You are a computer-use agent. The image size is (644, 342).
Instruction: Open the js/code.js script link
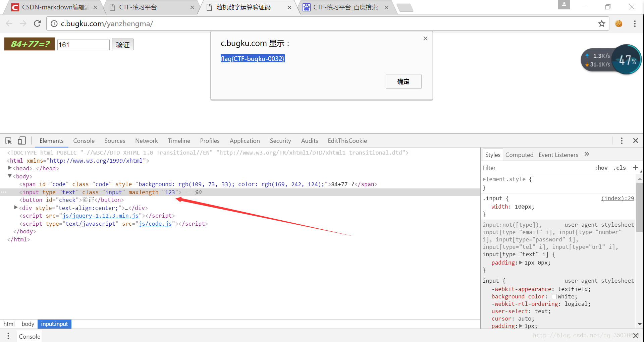tap(155, 224)
